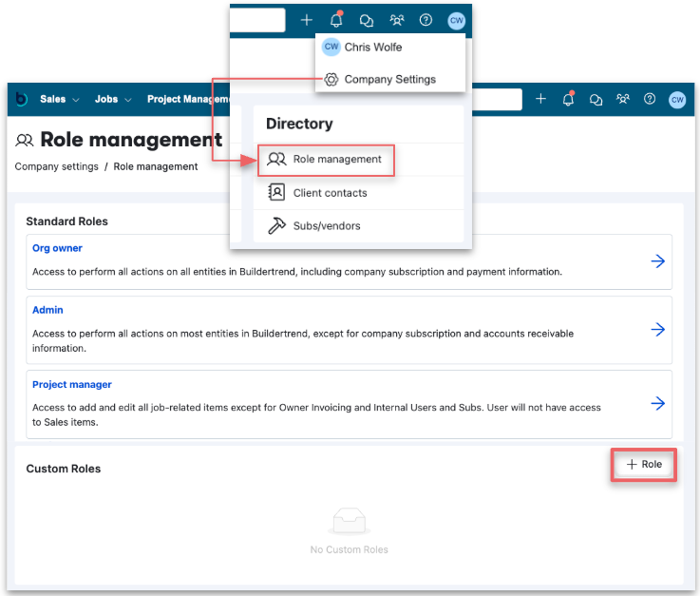Click the plus icon in popup header

[307, 20]
